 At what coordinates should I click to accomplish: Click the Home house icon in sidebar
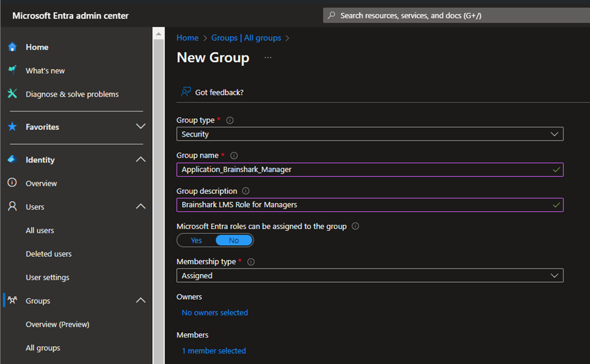tap(12, 47)
